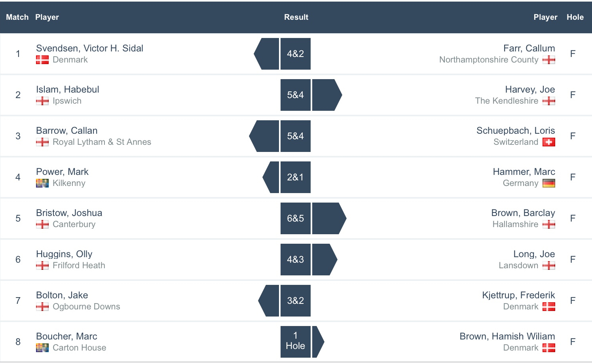This screenshot has width=592, height=364.
Task: Click Switzerland flag next to Schuepbach, Loris
Action: 548,142
